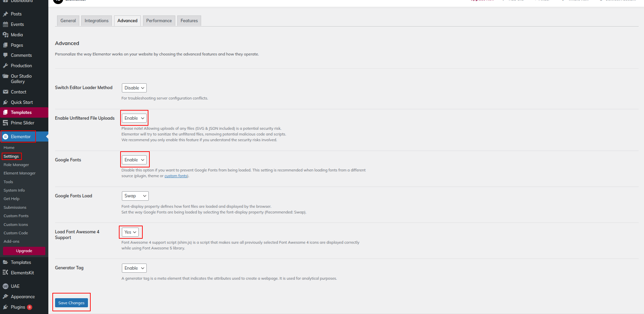
Task: Switch to the Performance tab
Action: coord(159,21)
